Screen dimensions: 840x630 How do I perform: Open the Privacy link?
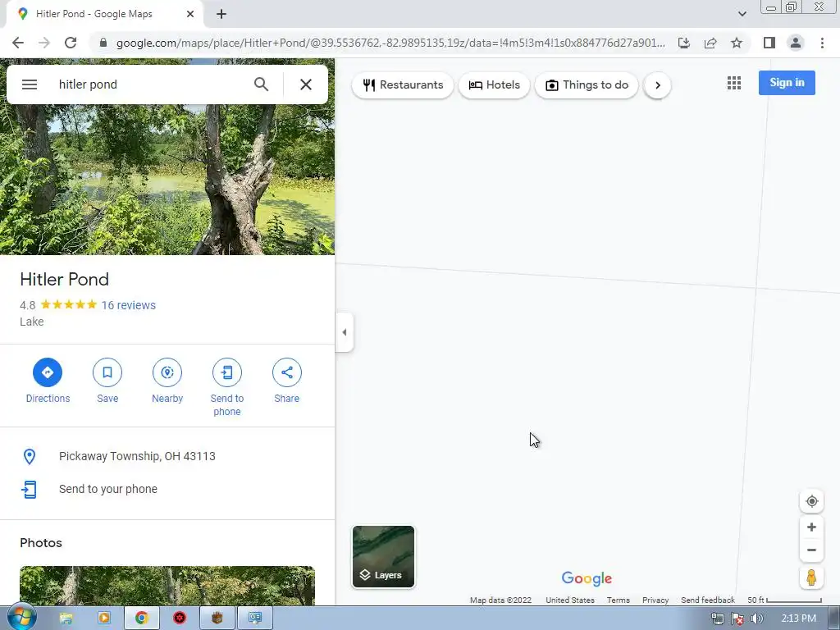[655, 600]
